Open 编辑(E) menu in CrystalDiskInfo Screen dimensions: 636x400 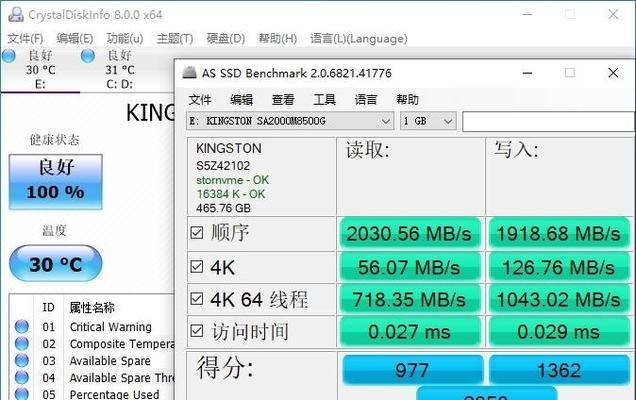pyautogui.click(x=75, y=39)
